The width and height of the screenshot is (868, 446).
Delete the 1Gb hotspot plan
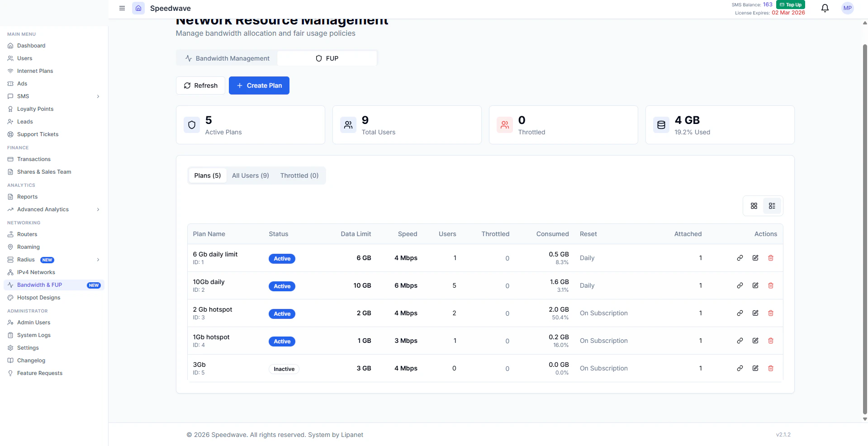click(x=771, y=341)
